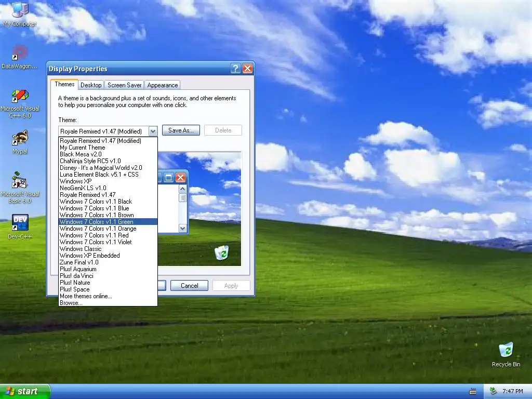Switch to the Appearance tab
Screen dimensions: 532x399
(x=163, y=85)
